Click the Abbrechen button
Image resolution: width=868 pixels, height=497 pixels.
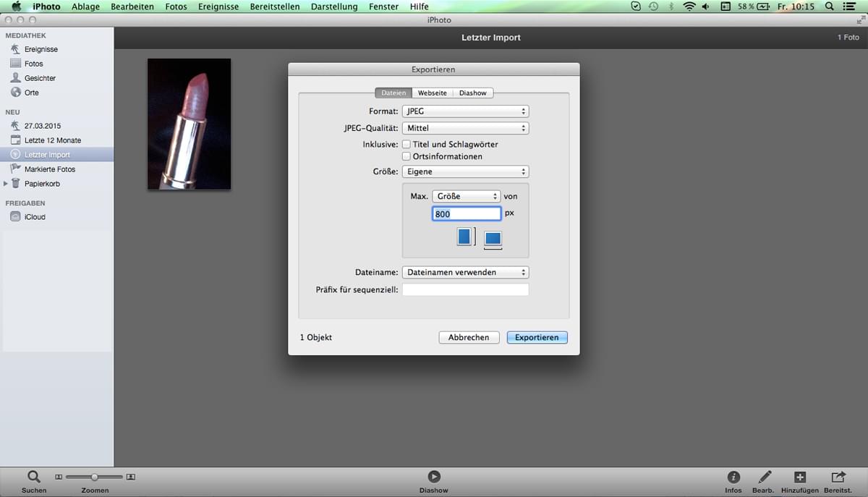[x=469, y=337]
